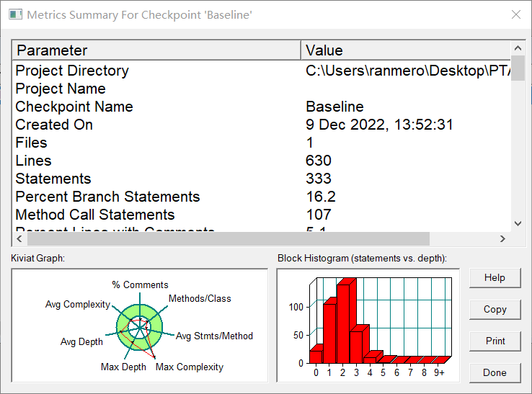Select the Project Name row
The image size is (532, 394).
(x=261, y=89)
